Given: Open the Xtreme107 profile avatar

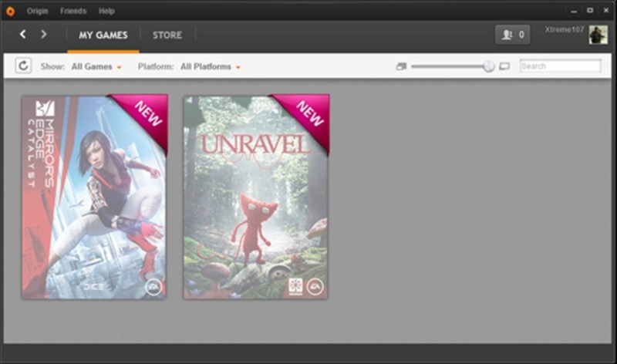Looking at the screenshot, I should tap(598, 35).
